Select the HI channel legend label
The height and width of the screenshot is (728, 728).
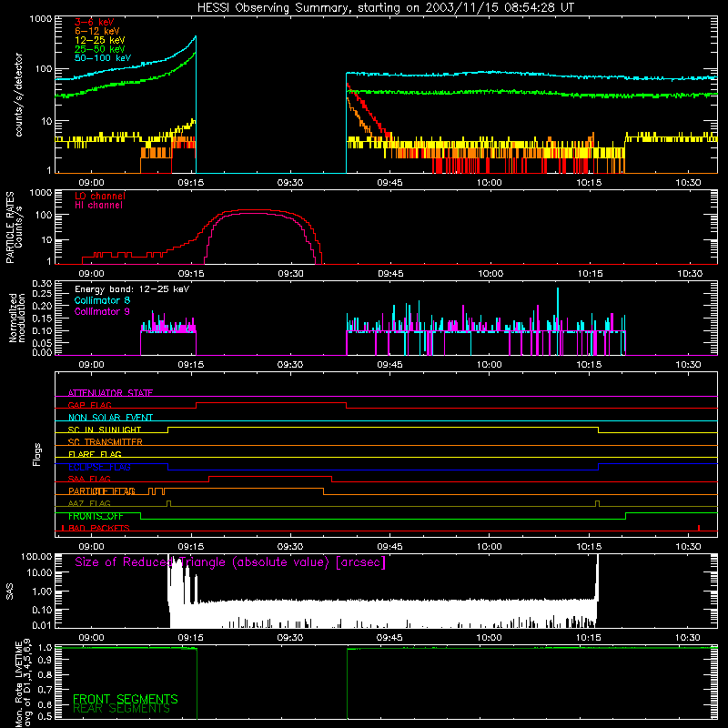point(98,206)
